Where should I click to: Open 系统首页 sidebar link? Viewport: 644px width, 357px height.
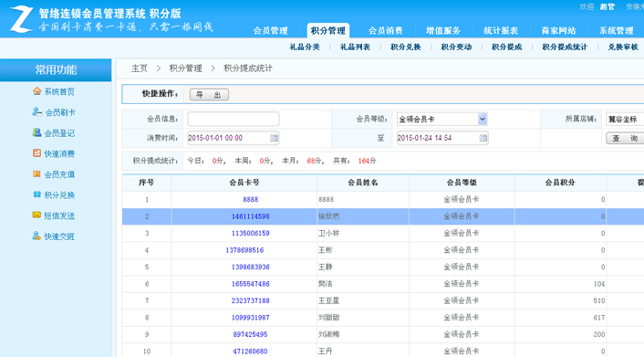tap(59, 91)
